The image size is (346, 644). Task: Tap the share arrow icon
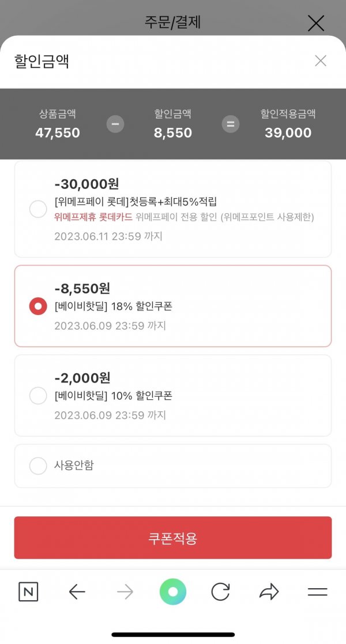(269, 592)
